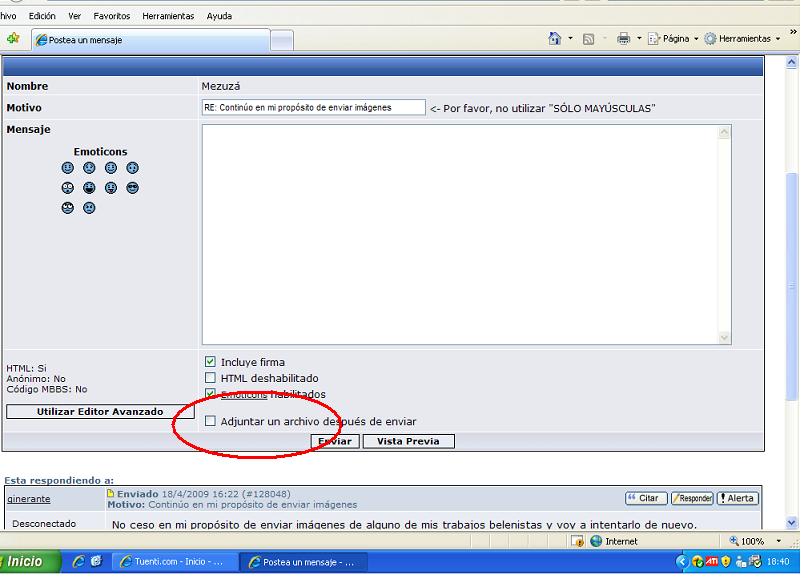The image size is (804, 577).
Task: Click the Home icon in the IE toolbar
Action: tap(555, 39)
